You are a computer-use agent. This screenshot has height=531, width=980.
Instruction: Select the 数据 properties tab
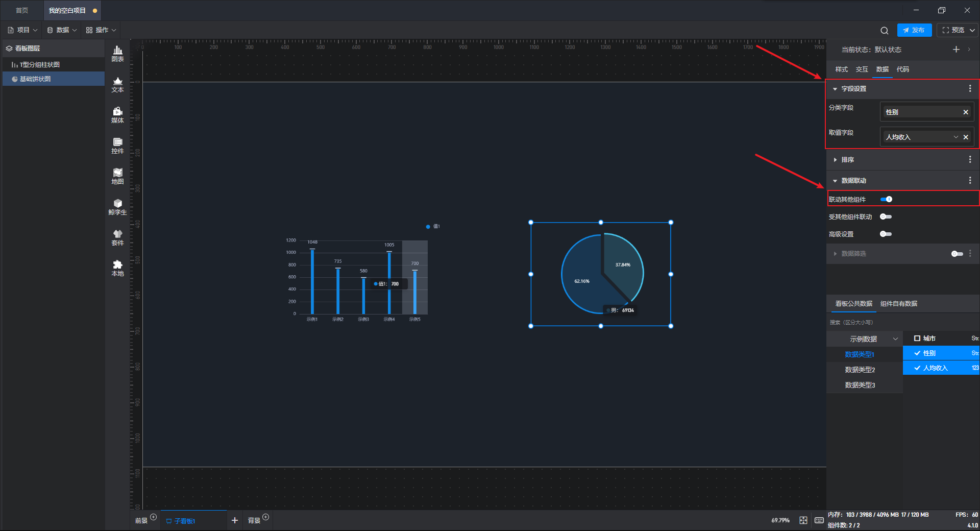pyautogui.click(x=882, y=69)
